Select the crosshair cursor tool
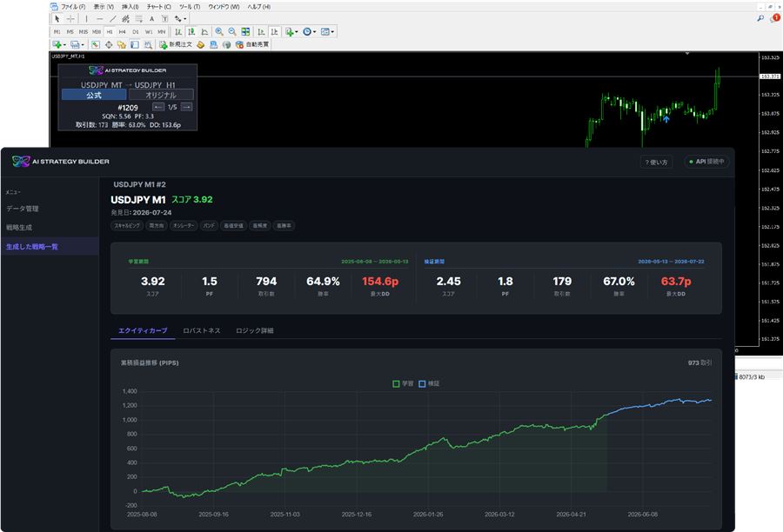Viewport: 783px width, 532px height. (x=71, y=19)
